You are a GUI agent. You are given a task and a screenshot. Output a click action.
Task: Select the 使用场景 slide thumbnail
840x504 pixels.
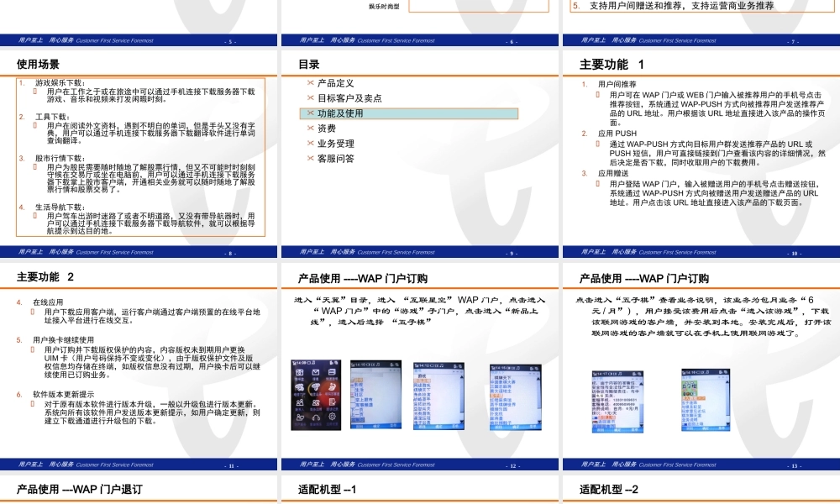[x=139, y=155]
